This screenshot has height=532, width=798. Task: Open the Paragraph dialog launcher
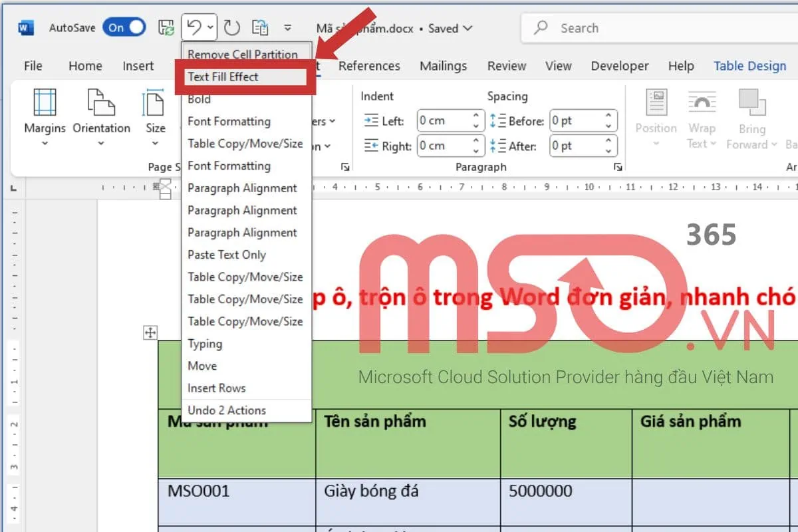click(x=618, y=168)
